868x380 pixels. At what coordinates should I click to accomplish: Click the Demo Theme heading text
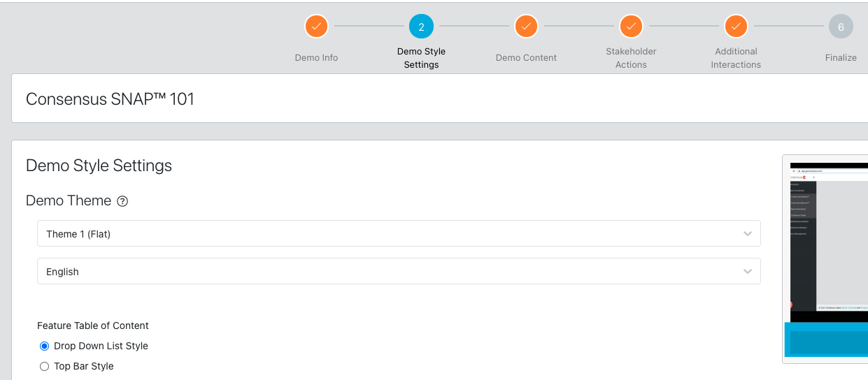69,200
